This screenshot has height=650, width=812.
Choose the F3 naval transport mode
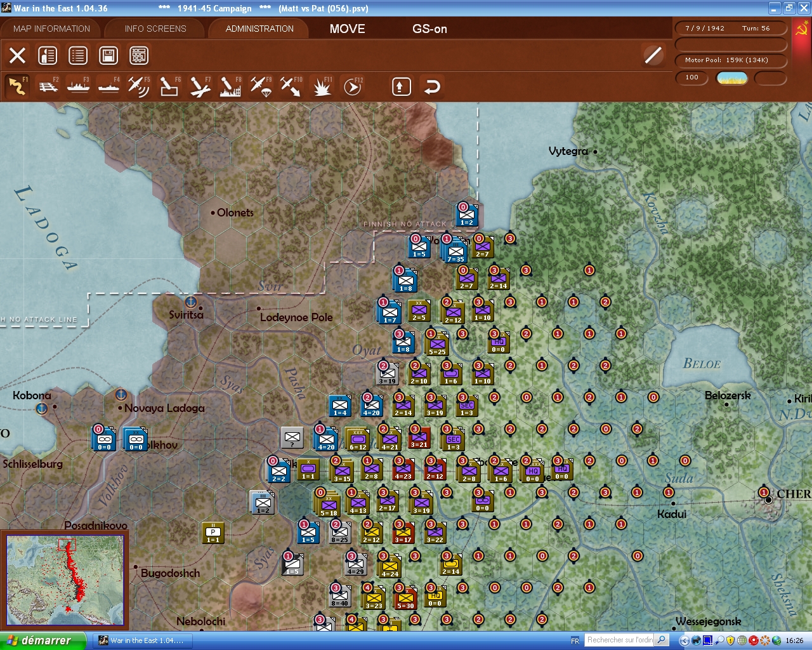(x=79, y=86)
